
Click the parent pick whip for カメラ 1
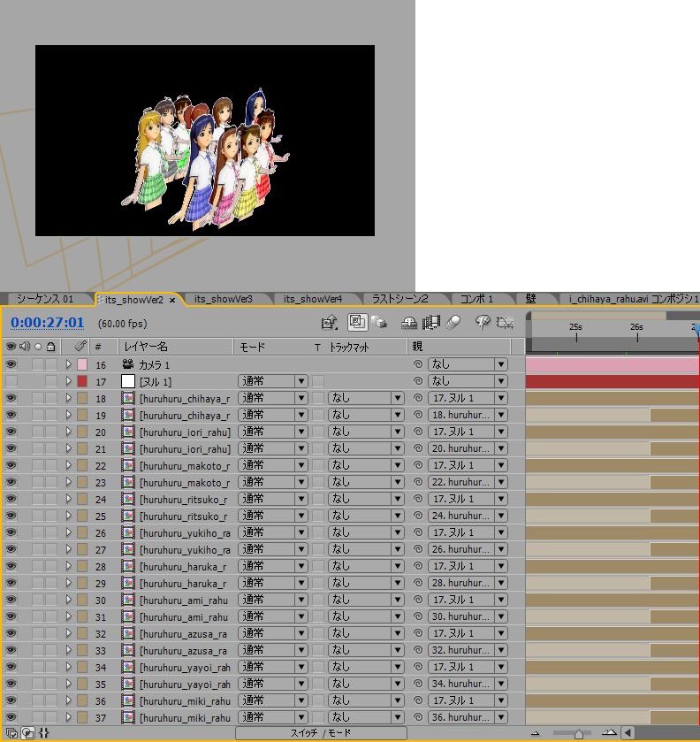418,364
